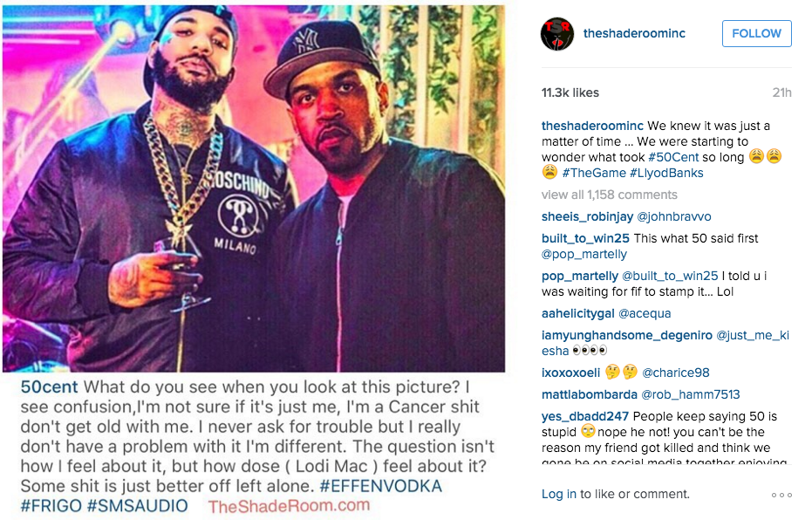The width and height of the screenshot is (812, 520).
Task: Visit built_to_win25's profile
Action: (585, 238)
